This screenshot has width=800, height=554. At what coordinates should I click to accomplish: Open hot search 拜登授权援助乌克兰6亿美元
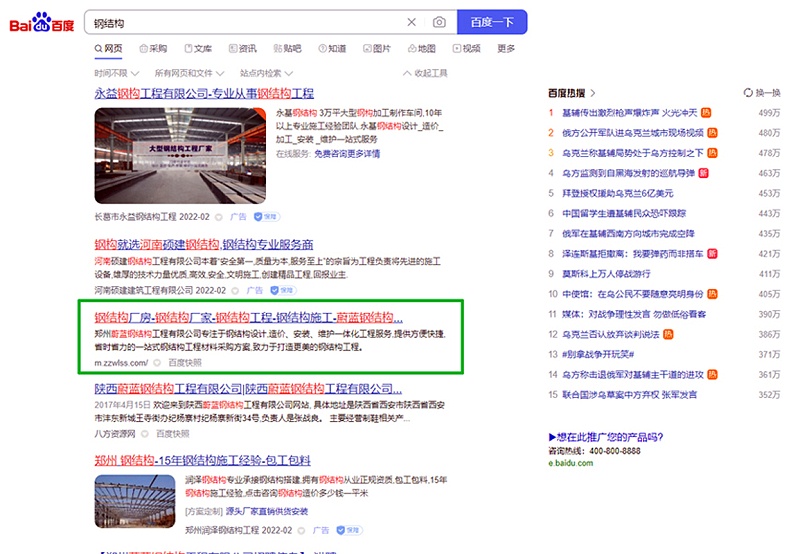617,193
